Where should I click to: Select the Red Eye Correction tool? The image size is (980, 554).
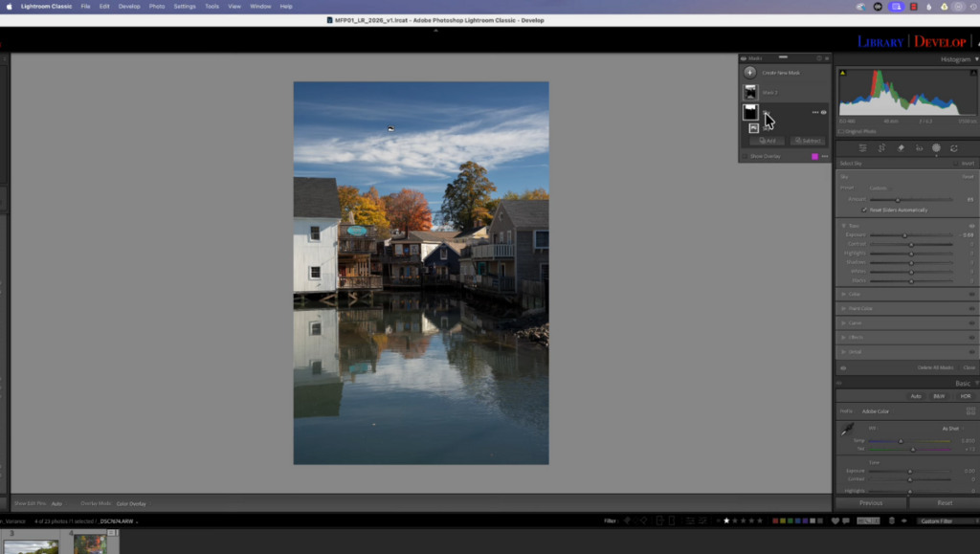(920, 148)
